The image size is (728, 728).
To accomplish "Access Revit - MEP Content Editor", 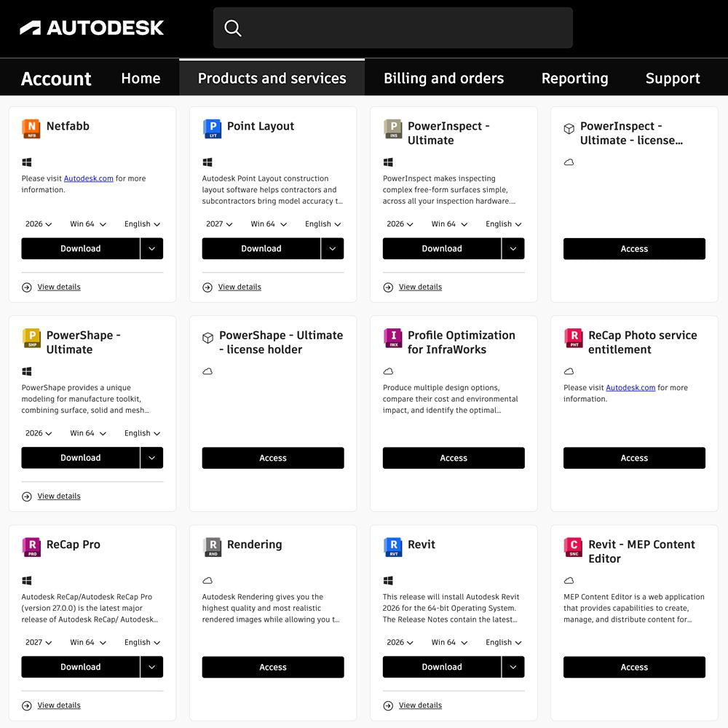I will click(x=634, y=667).
